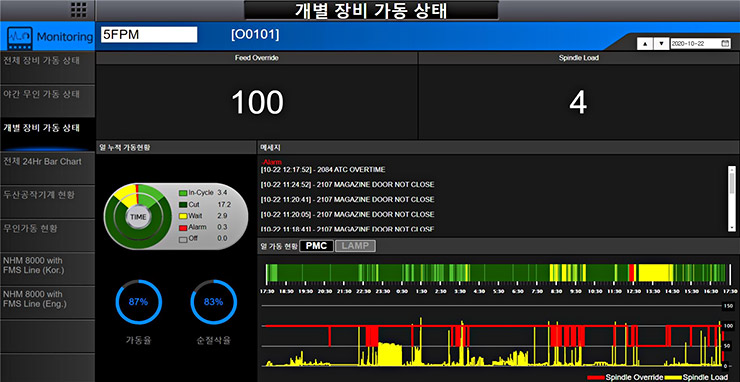Click the red alarm segment on timeline

click(631, 273)
